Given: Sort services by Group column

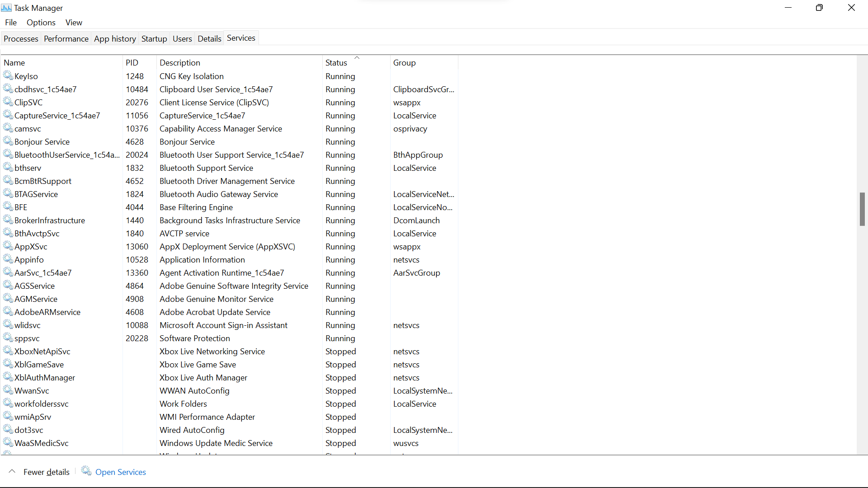Looking at the screenshot, I should pos(424,62).
